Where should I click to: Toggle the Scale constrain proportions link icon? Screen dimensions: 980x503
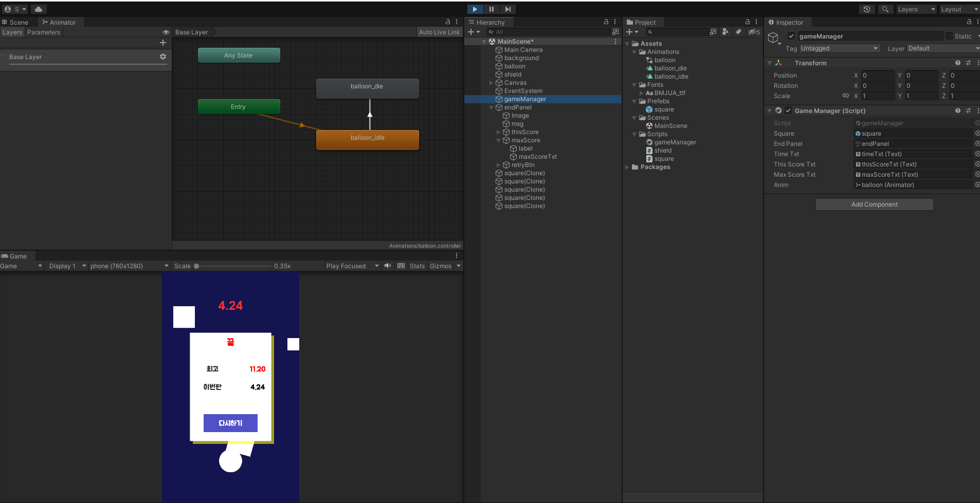[845, 96]
